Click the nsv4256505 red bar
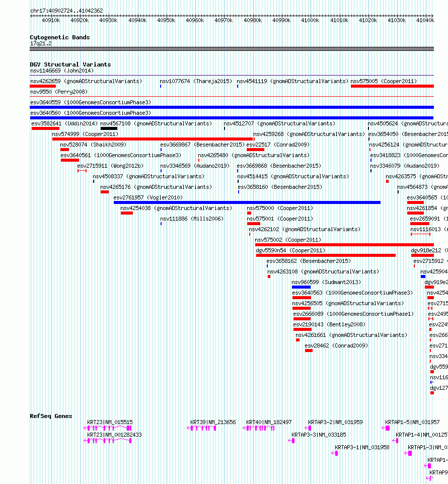448x484 pixels. click(302, 308)
